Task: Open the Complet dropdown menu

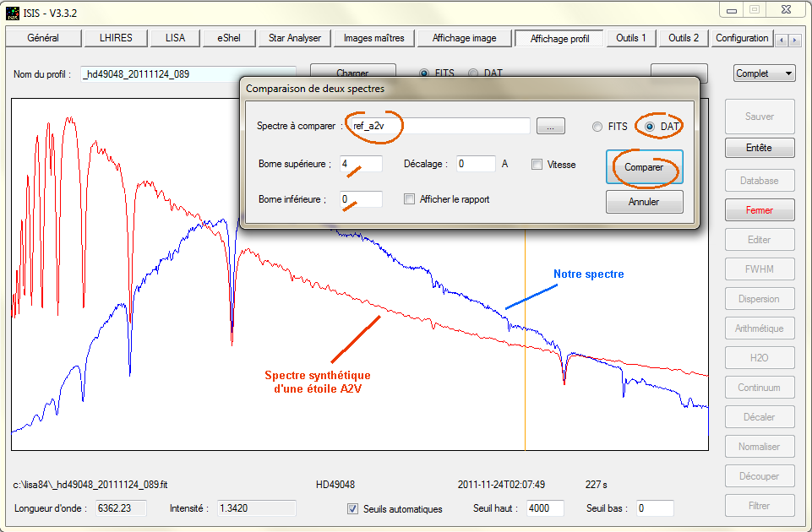Action: 765,73
